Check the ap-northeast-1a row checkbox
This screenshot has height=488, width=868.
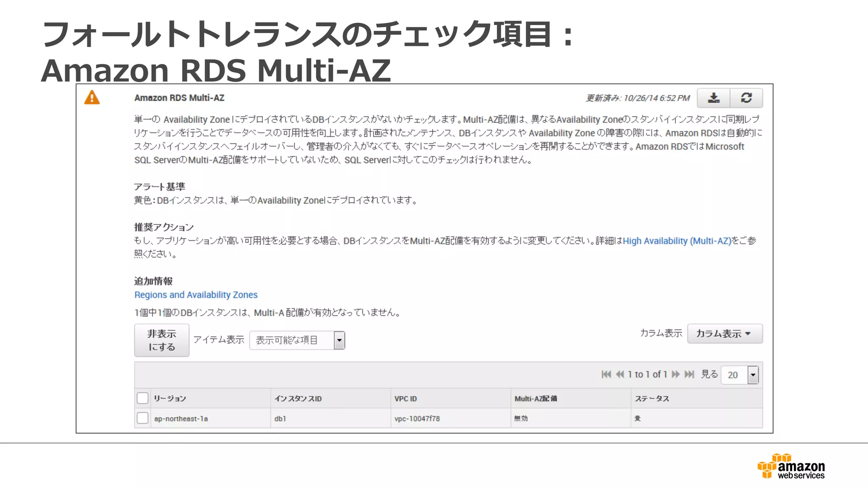click(143, 418)
